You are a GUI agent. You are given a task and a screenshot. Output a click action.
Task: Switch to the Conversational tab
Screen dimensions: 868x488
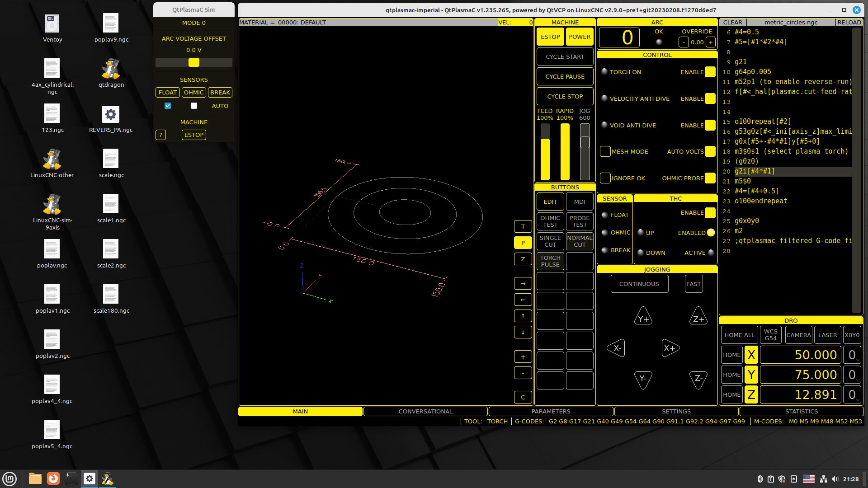[x=425, y=411]
